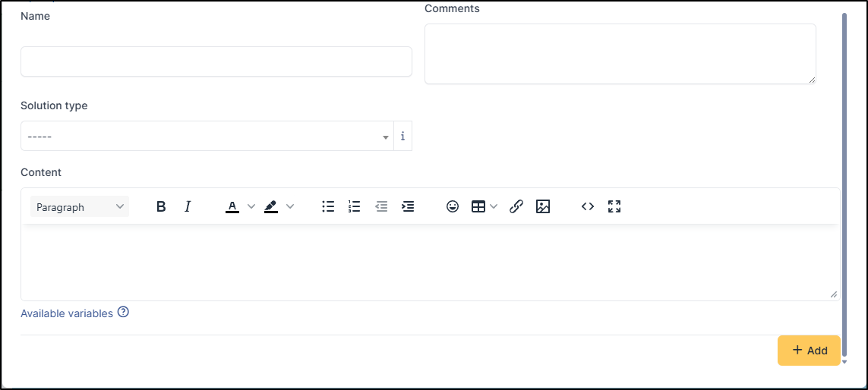Insert a link in content
The image size is (868, 390).
click(516, 206)
